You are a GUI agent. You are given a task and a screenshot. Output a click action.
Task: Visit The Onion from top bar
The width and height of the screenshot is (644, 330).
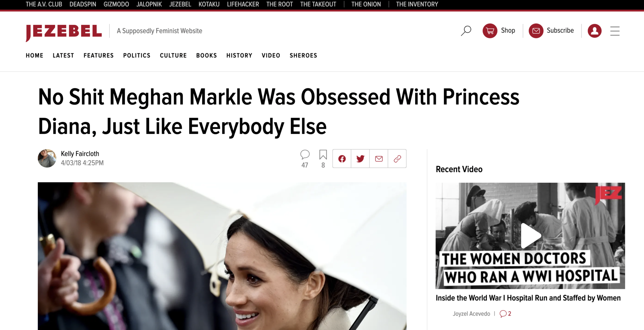click(366, 4)
